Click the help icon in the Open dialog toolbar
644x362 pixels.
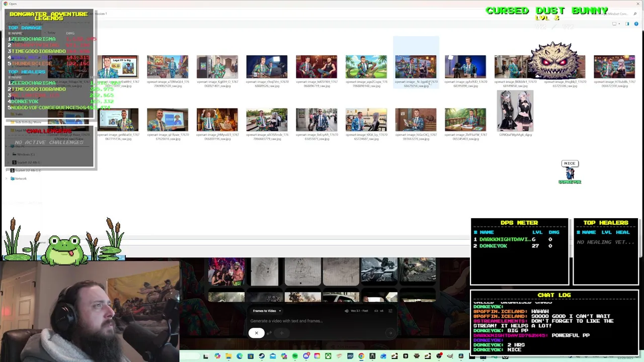(636, 24)
